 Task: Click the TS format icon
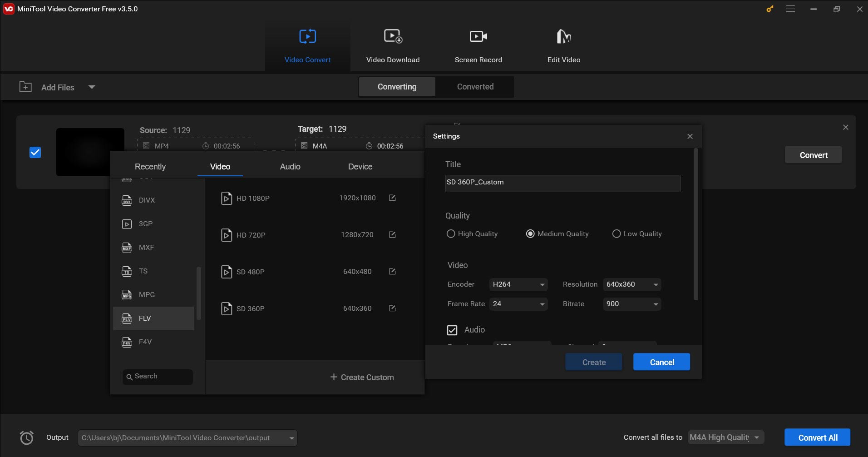[127, 271]
